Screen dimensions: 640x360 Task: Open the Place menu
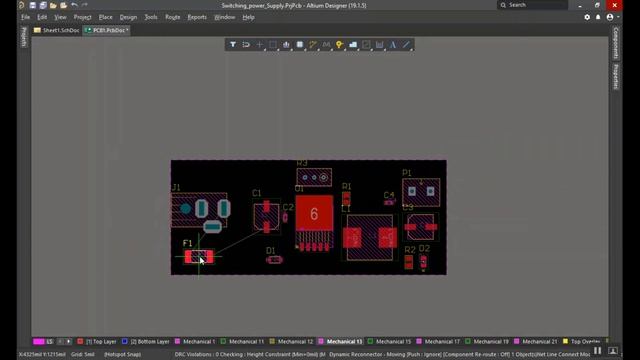pos(105,17)
